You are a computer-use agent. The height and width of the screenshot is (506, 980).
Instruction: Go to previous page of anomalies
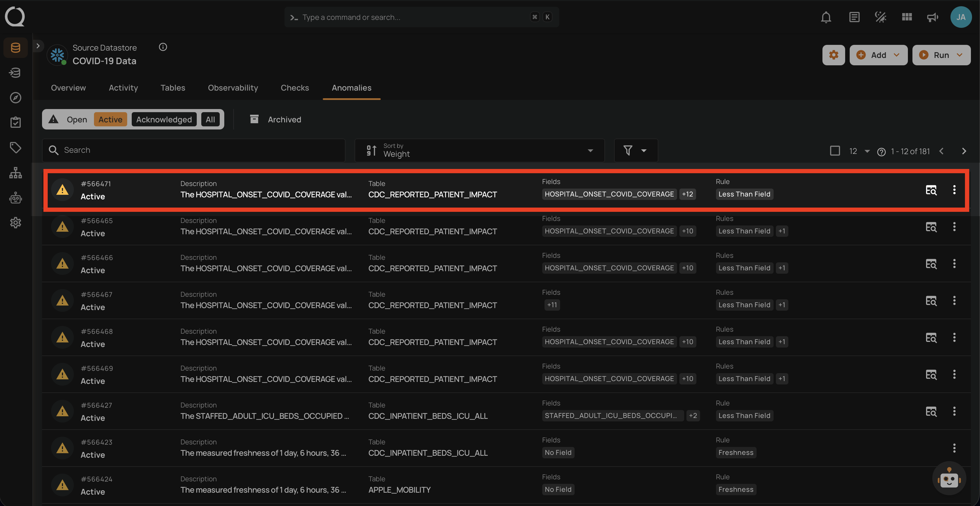pos(941,151)
